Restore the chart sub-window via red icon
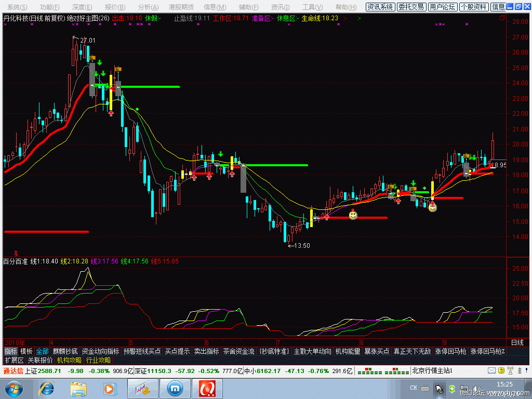 (502, 18)
